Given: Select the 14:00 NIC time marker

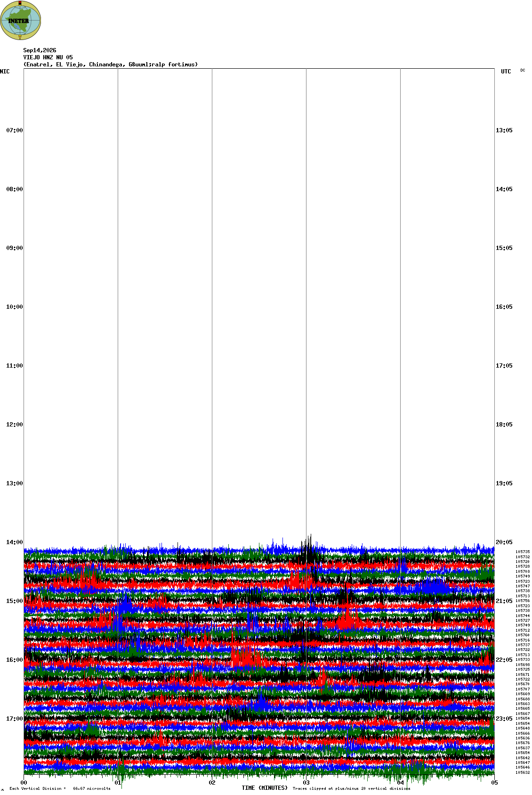Looking at the screenshot, I should click(14, 542).
